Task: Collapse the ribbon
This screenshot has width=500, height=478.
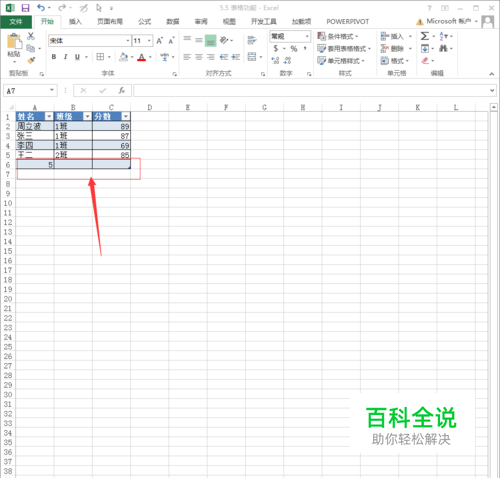Action: (492, 74)
